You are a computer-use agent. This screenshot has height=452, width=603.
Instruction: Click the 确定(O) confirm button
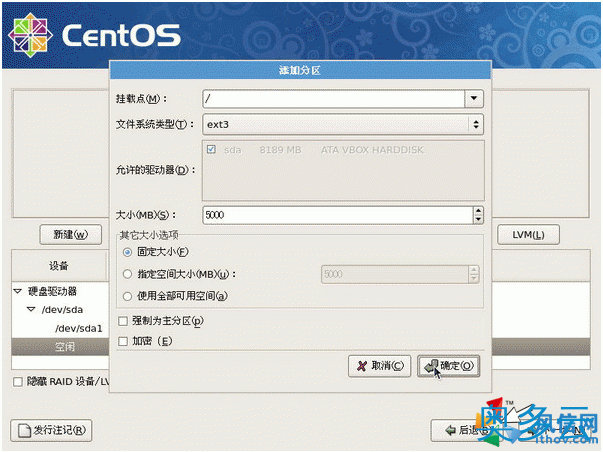tap(448, 366)
